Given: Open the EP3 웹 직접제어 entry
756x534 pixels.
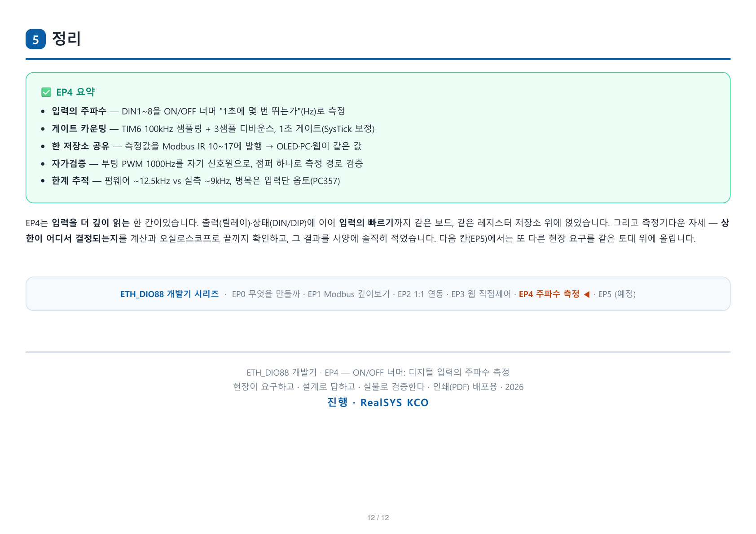Looking at the screenshot, I should (481, 294).
